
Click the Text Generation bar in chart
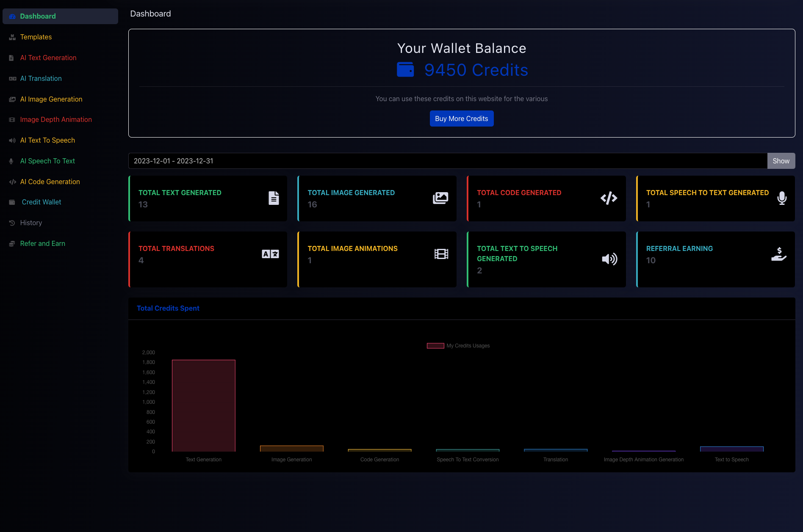[x=203, y=405]
